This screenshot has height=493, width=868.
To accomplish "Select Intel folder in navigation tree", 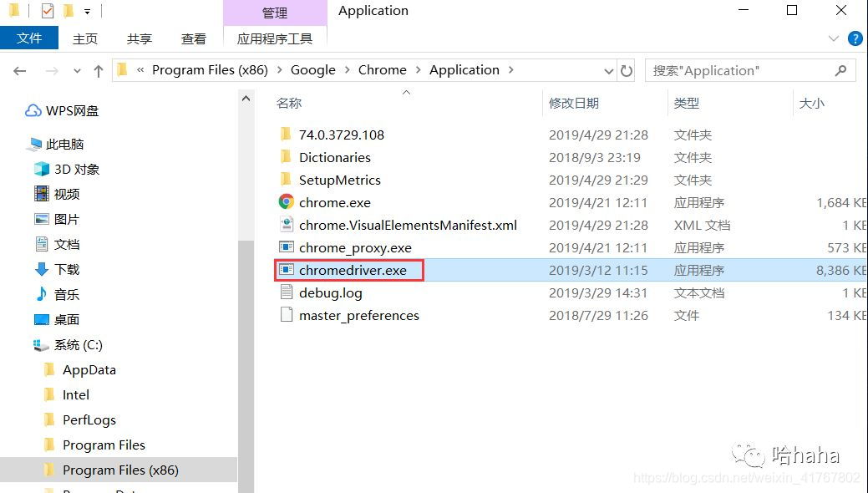I will pyautogui.click(x=76, y=394).
